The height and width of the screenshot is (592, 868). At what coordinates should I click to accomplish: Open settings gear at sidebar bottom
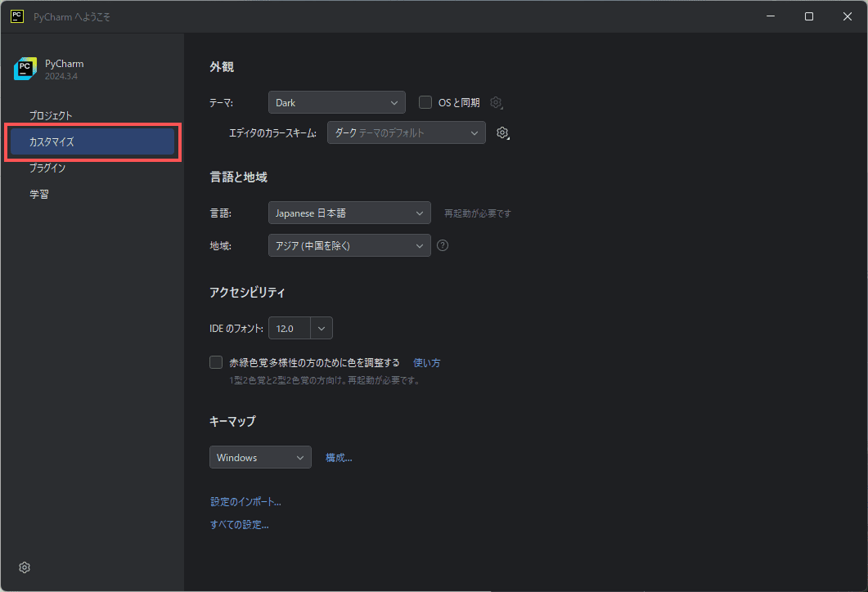tap(25, 567)
